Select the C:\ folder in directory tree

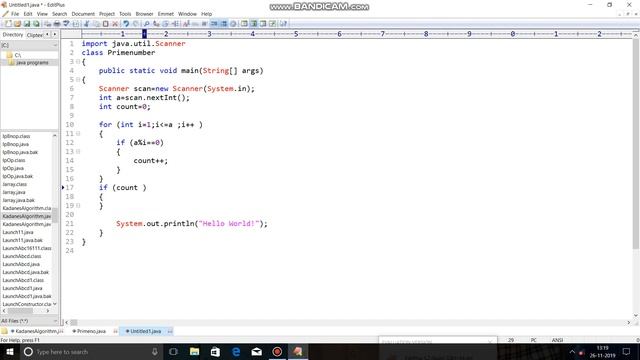click(x=14, y=55)
